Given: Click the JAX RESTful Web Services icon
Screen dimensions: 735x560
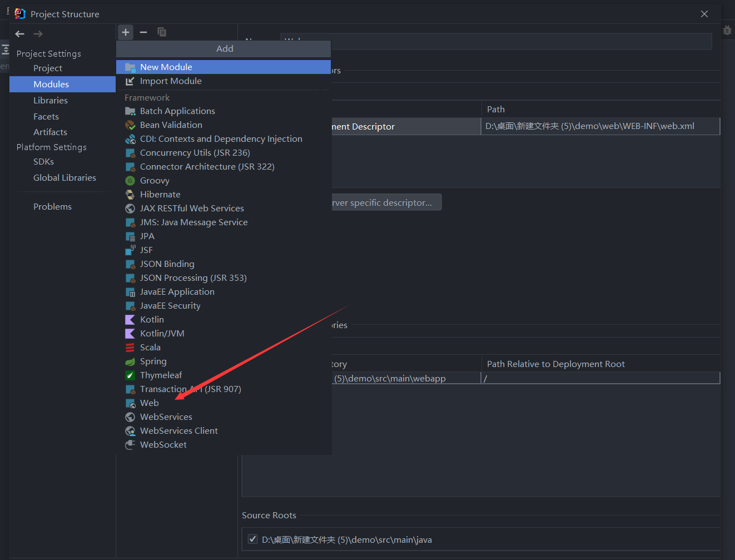Looking at the screenshot, I should tap(130, 209).
